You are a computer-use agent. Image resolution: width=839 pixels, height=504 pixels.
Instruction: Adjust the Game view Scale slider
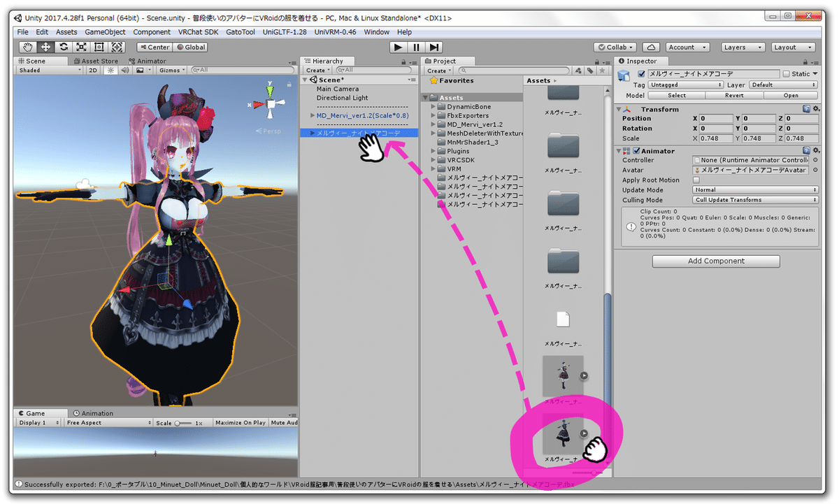(x=182, y=423)
